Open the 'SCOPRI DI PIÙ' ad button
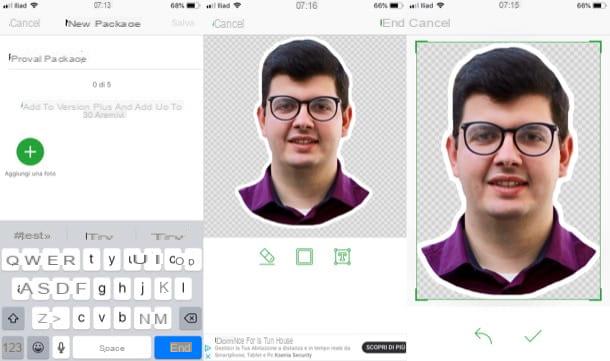610x361 pixels. pos(384,347)
